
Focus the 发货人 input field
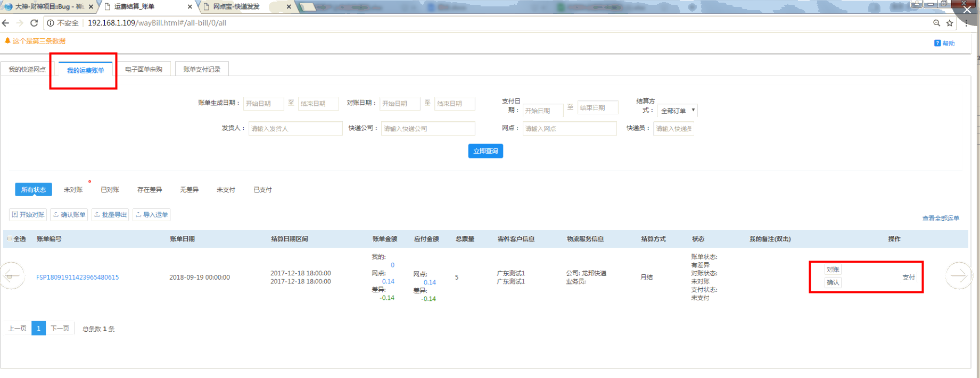(295, 129)
